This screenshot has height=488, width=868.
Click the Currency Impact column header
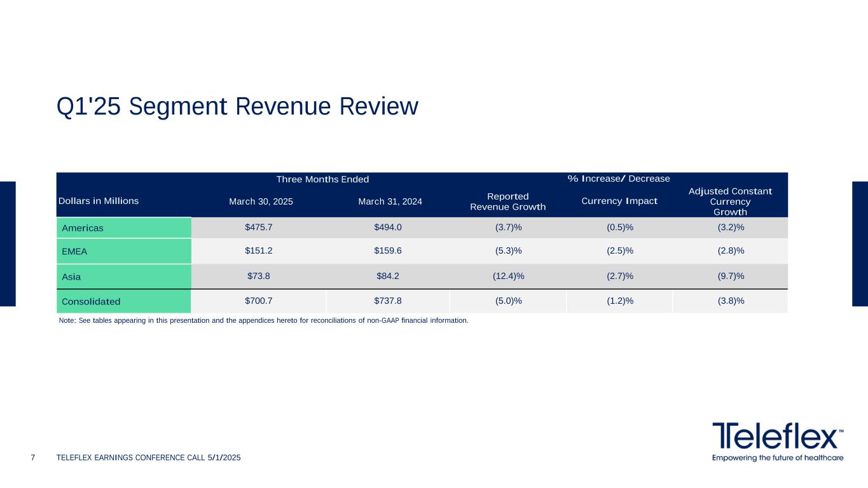tap(619, 201)
